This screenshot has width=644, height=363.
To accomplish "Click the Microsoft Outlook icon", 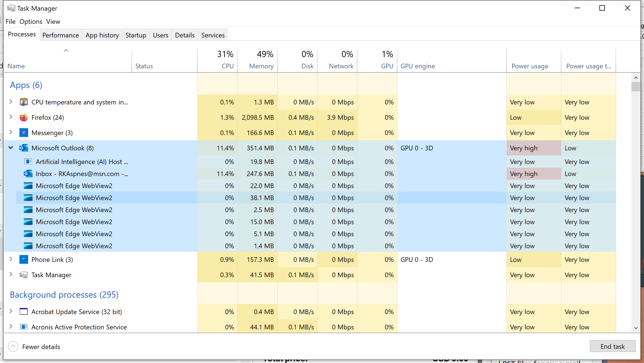I will click(24, 148).
